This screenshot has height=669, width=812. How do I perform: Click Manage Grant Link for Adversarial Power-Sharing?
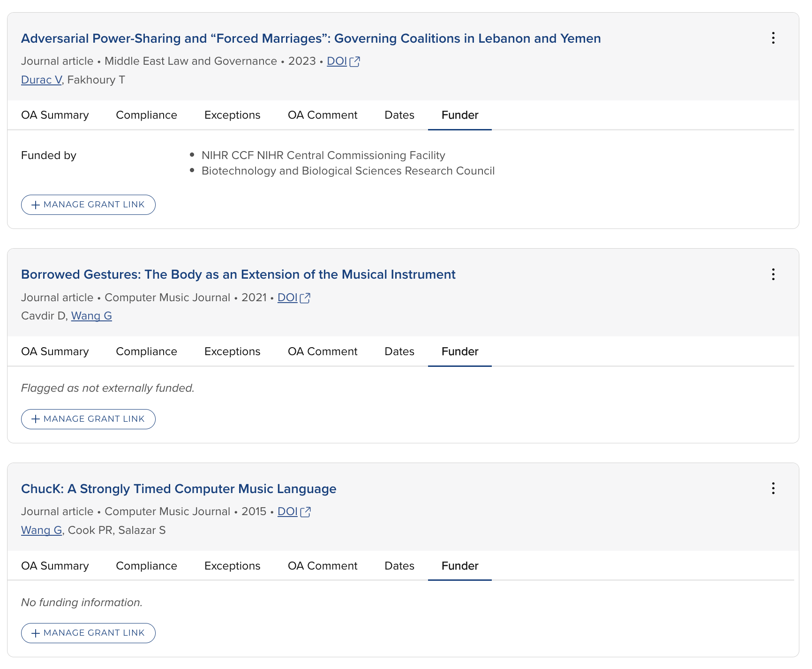(x=88, y=205)
